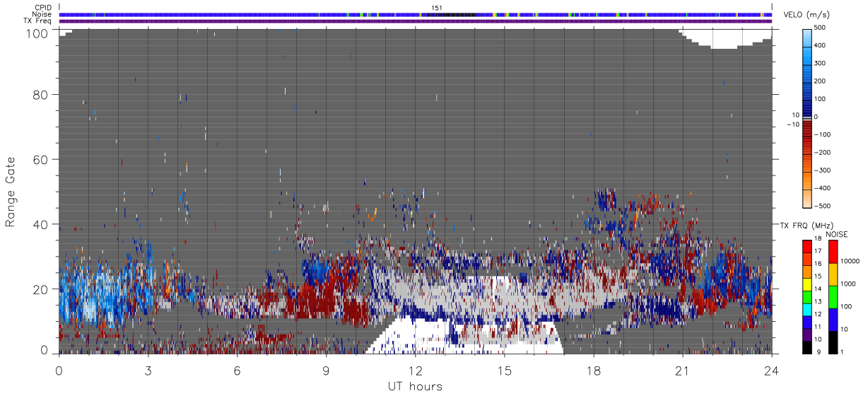Click x-axis tick label 12

coord(415,371)
